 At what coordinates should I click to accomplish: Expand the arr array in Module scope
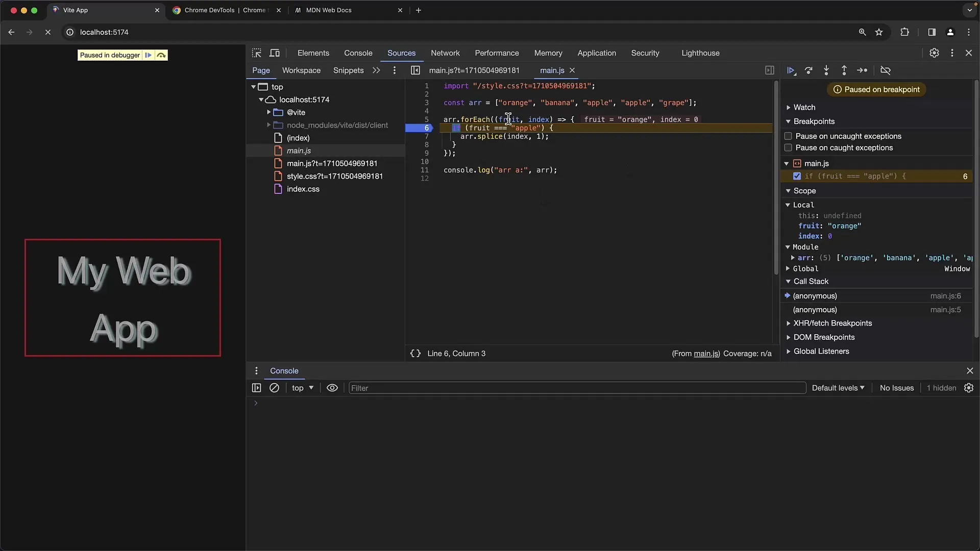(793, 258)
